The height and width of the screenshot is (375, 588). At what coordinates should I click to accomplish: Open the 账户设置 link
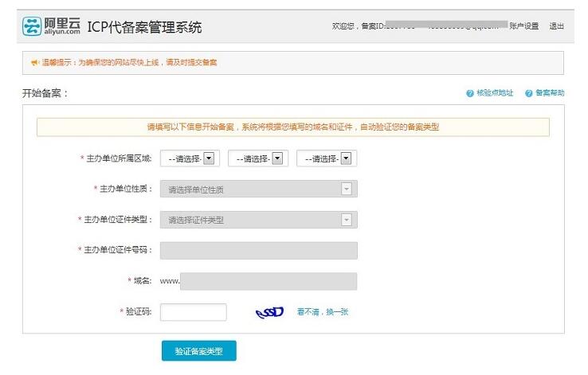[524, 26]
